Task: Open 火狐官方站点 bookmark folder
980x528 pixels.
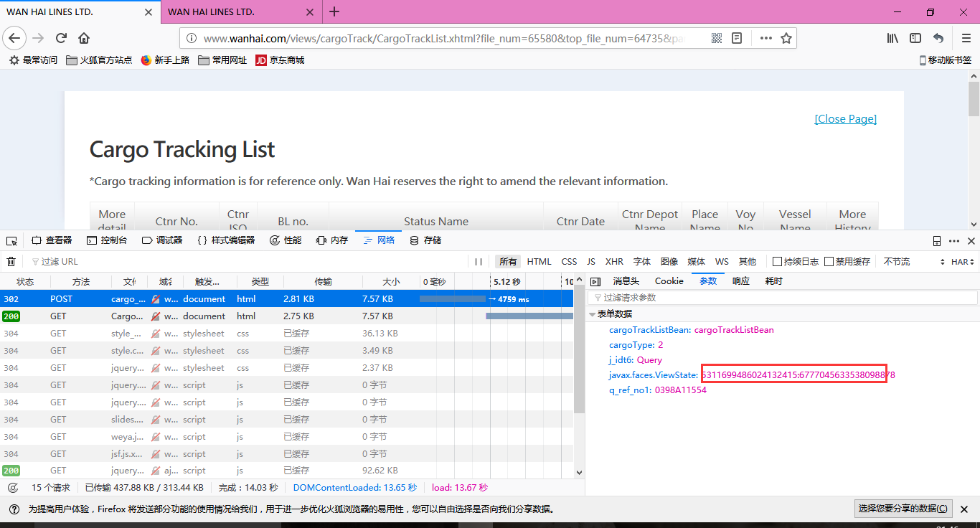Action: point(99,60)
